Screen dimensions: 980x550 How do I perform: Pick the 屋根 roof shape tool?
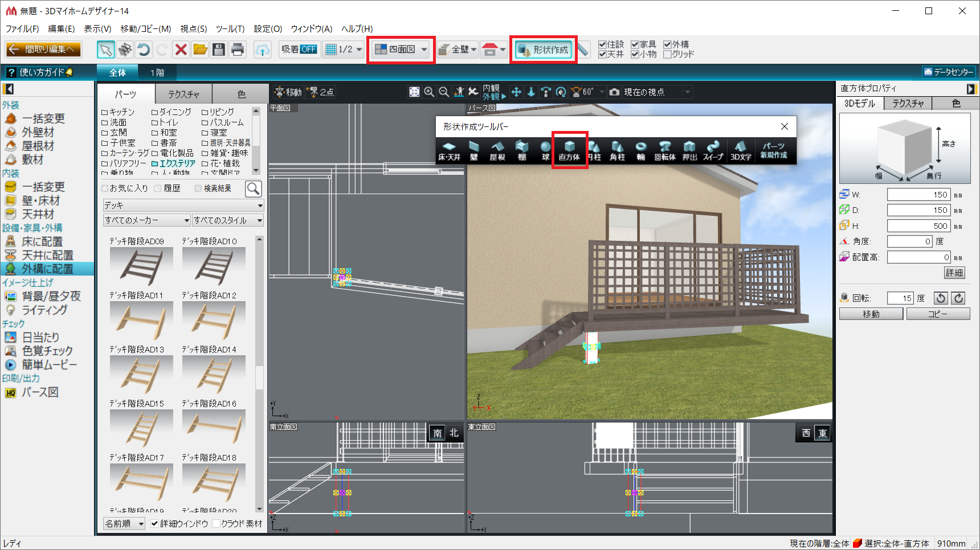click(497, 150)
